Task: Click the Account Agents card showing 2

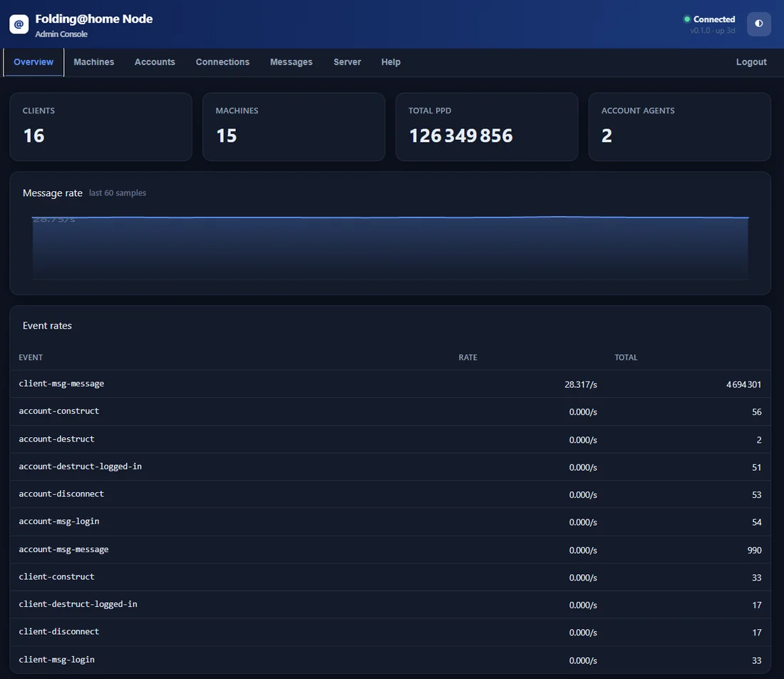Action: [x=679, y=126]
